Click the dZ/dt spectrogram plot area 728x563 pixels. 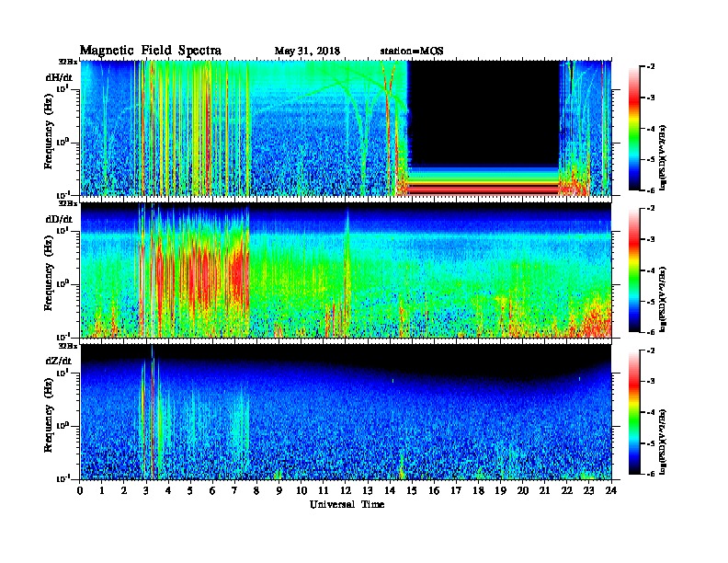pos(346,412)
